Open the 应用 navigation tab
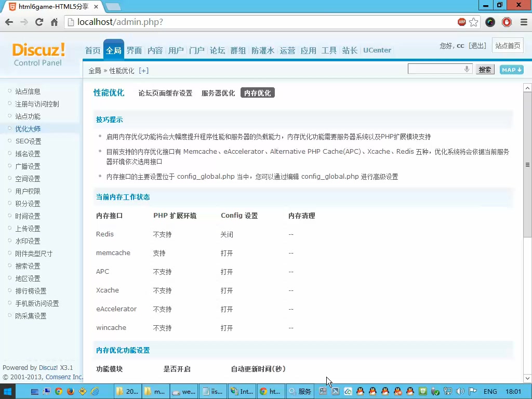This screenshot has height=399, width=532. (x=308, y=50)
